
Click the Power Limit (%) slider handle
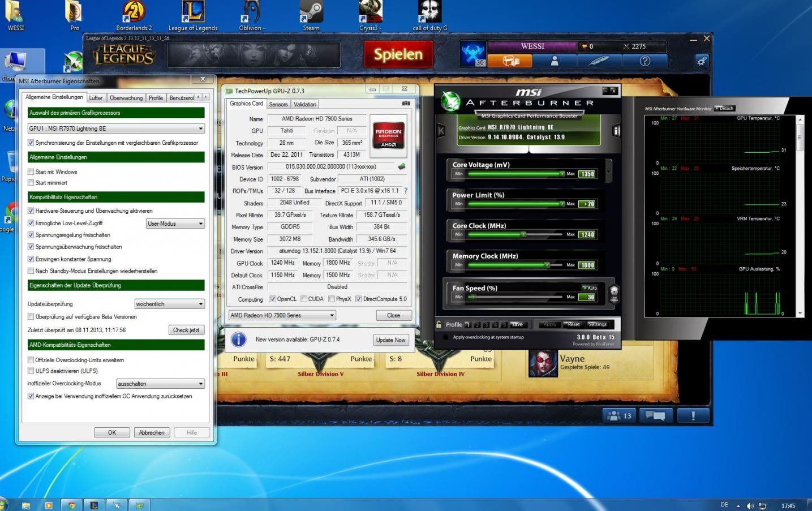(x=562, y=204)
